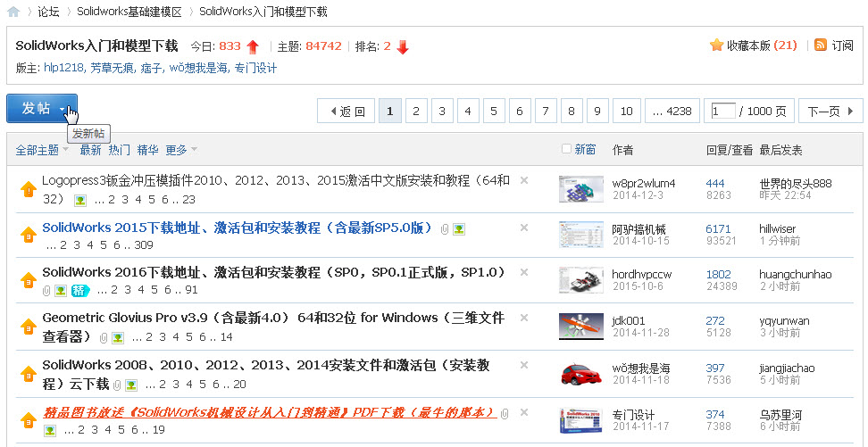Click the page number input field

click(x=723, y=112)
